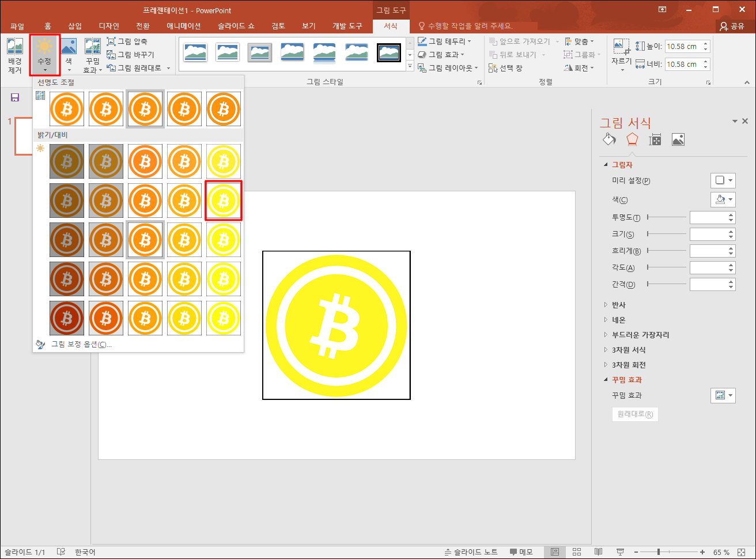
Task: Start slide show from status bar icon
Action: click(620, 552)
